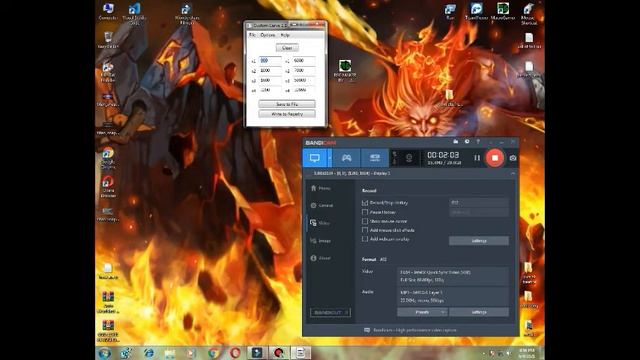Screen dimensions: 640x360
Task: Switch to Bandicam game recording mode
Action: 347,158
